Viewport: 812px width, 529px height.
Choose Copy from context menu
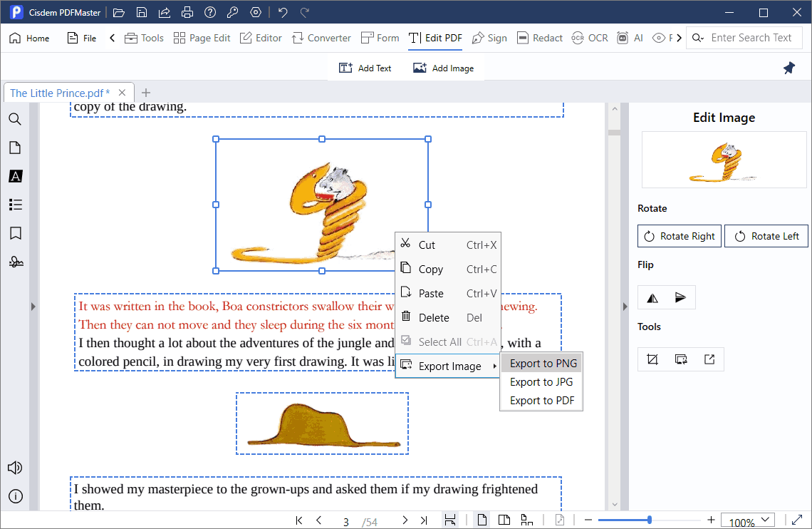(x=449, y=269)
